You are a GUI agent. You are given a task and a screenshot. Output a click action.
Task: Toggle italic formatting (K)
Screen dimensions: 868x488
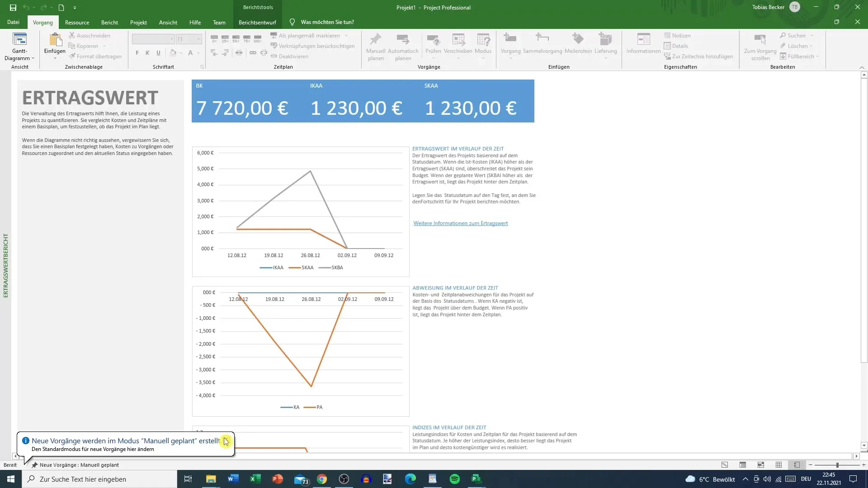[147, 53]
